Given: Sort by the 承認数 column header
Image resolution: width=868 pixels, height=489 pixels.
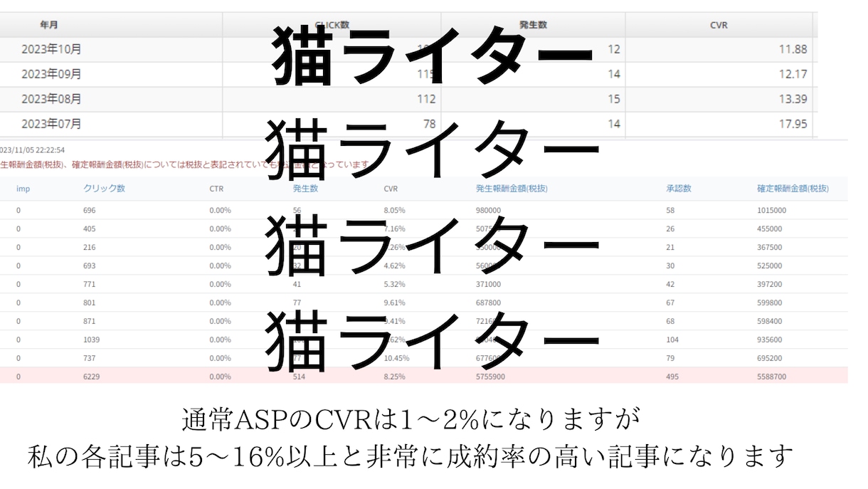Looking at the screenshot, I should coord(679,189).
